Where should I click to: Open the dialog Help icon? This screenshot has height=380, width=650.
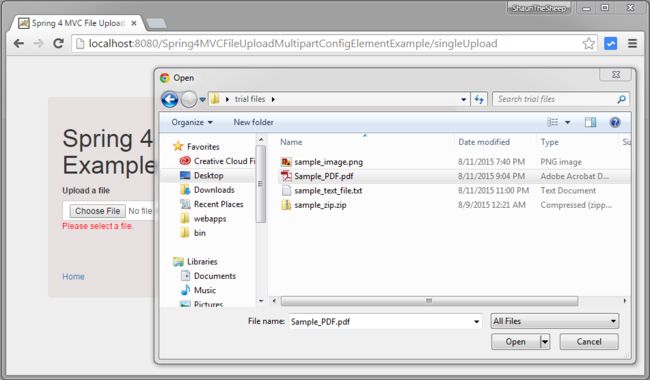[x=615, y=122]
